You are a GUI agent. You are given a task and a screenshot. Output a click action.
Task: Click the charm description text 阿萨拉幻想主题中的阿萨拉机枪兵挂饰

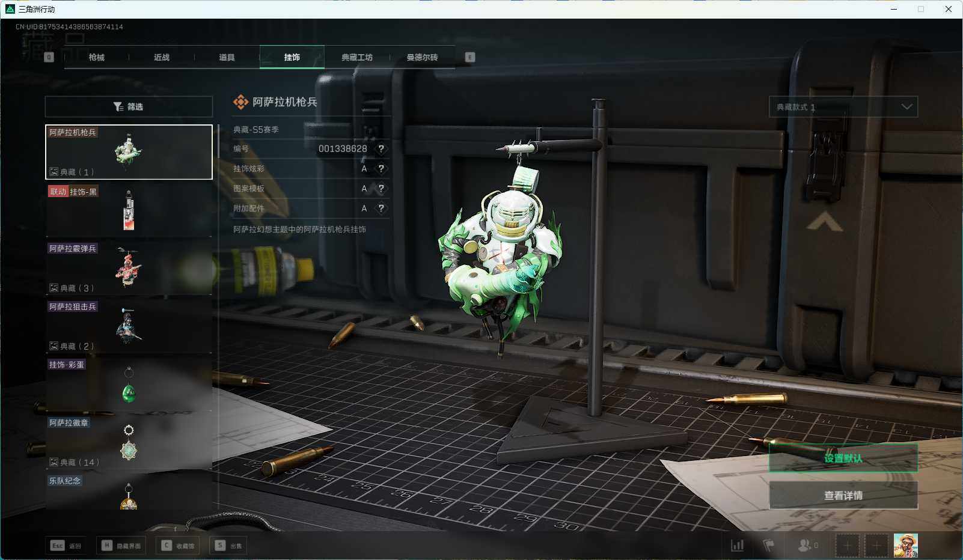point(299,229)
